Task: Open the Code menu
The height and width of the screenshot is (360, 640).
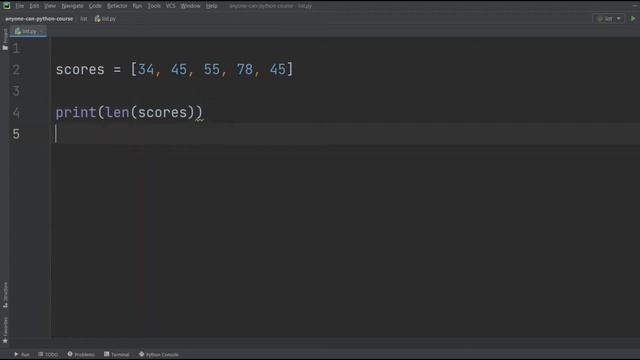Action: (95, 6)
